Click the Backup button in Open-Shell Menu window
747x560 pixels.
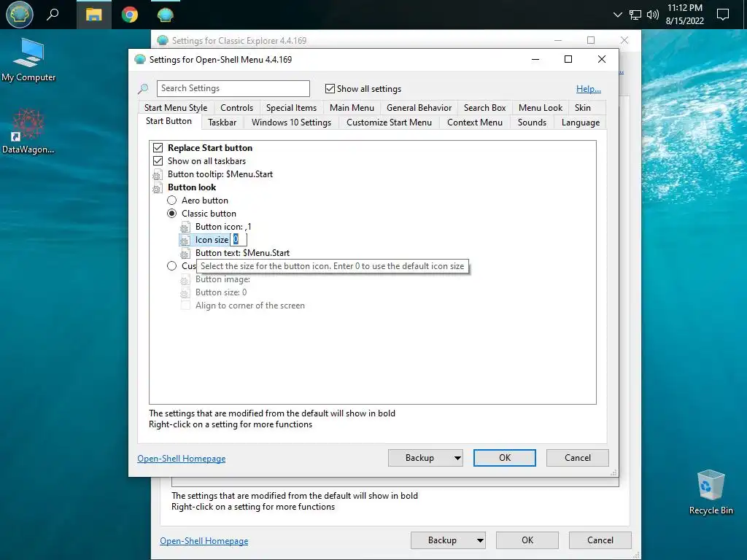(419, 458)
